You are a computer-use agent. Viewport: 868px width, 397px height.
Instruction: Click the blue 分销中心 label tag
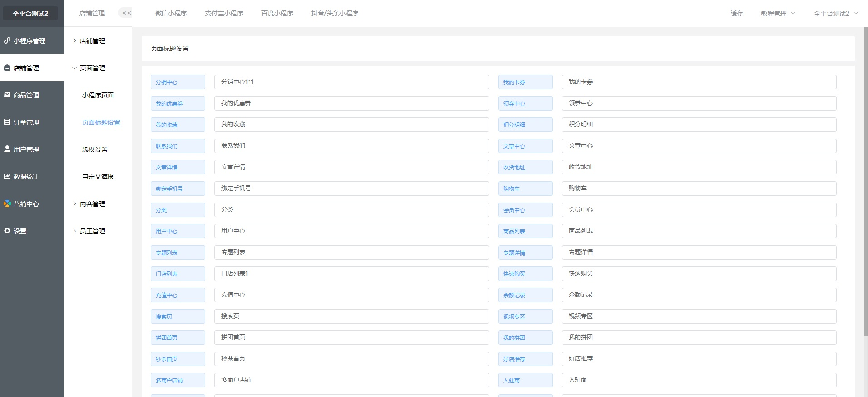(x=178, y=82)
